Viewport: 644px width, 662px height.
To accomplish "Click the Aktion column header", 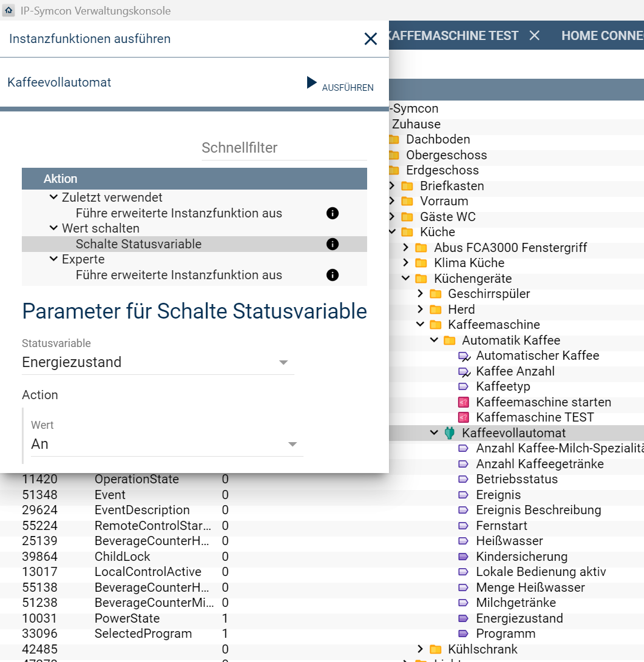I will click(x=194, y=179).
